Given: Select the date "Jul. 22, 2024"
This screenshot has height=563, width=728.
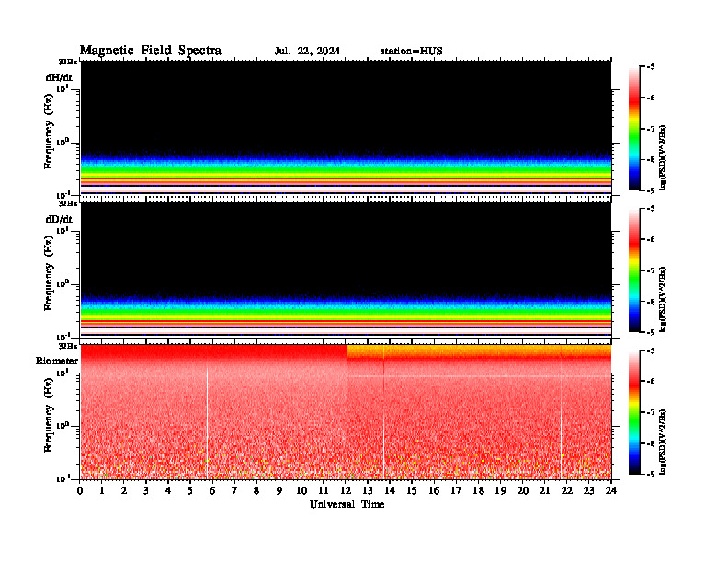Looking at the screenshot, I should click(307, 52).
